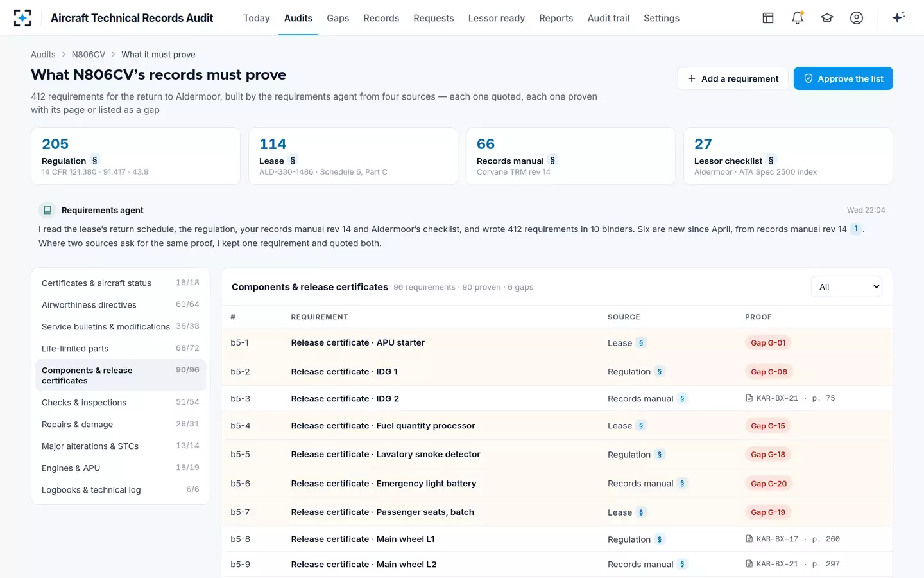Open the AI sparkle assistant
This screenshot has height=578, width=924.
(898, 18)
